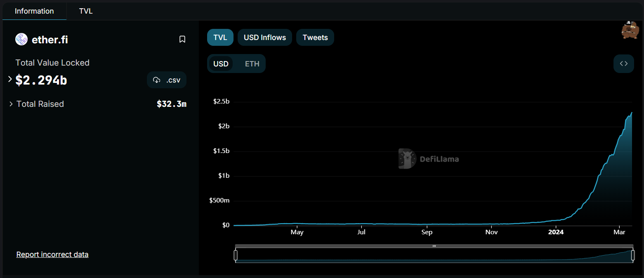This screenshot has width=644, height=278.
Task: Click the Jul label on time axis
Action: point(361,232)
